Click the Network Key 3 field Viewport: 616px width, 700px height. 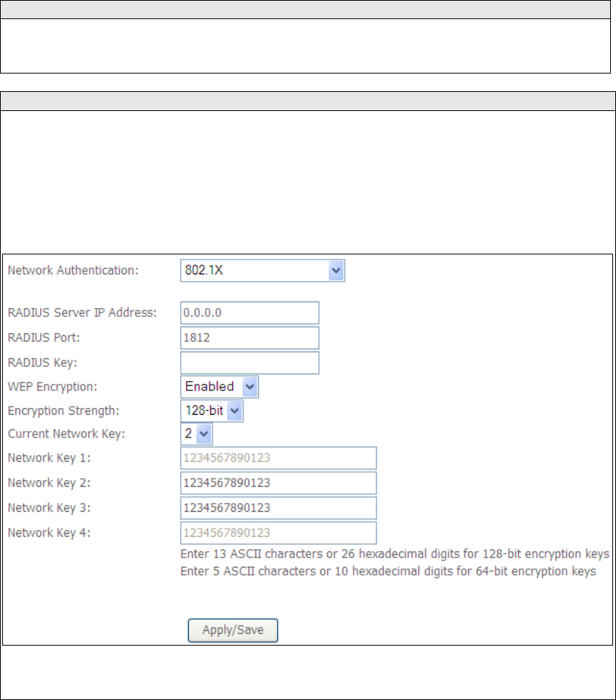[x=279, y=508]
